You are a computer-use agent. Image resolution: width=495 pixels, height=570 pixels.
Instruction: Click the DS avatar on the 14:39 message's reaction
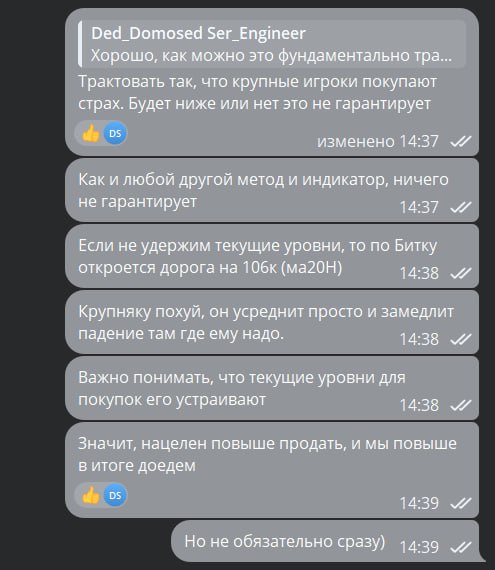tap(115, 495)
